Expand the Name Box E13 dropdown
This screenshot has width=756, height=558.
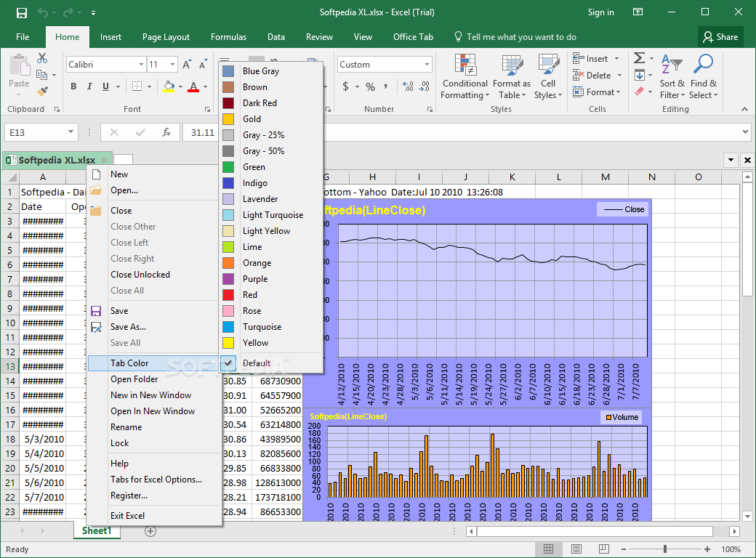click(x=71, y=132)
